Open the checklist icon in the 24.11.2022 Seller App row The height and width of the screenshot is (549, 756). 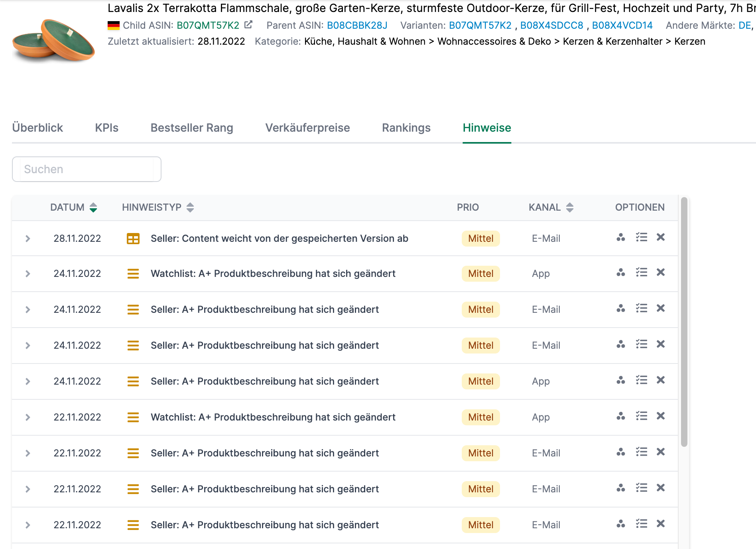642,380
